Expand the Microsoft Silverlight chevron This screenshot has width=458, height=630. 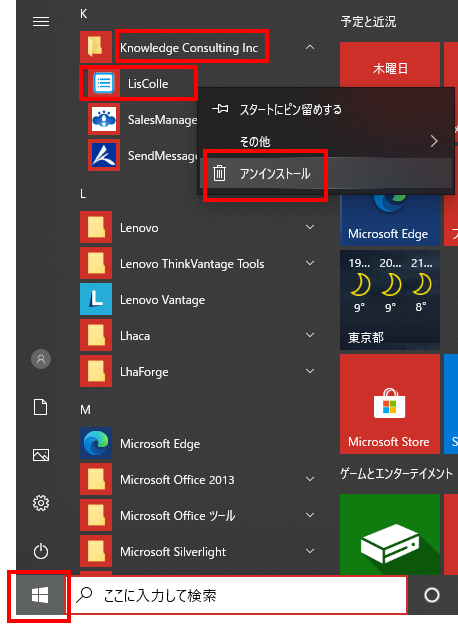point(310,551)
